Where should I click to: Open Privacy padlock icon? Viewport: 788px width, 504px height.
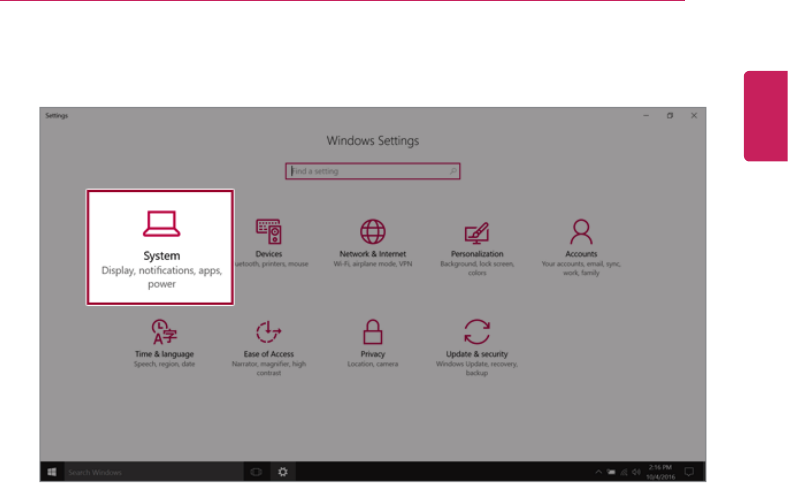click(x=373, y=332)
